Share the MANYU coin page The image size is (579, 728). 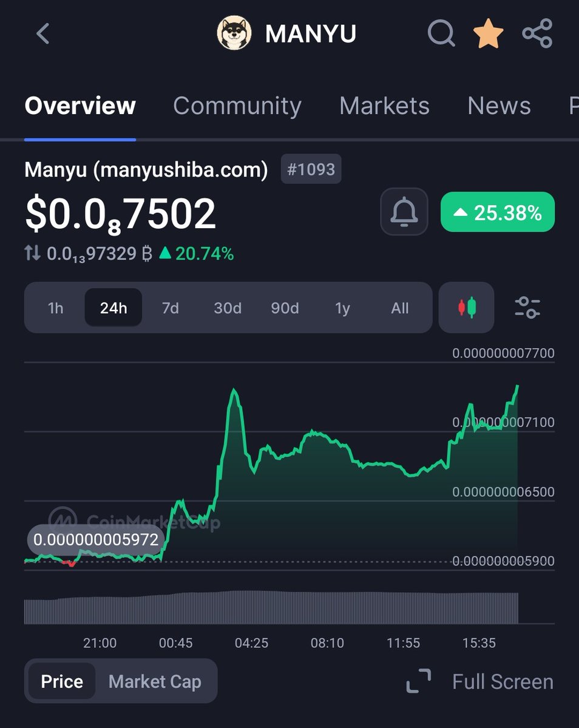[x=537, y=33]
